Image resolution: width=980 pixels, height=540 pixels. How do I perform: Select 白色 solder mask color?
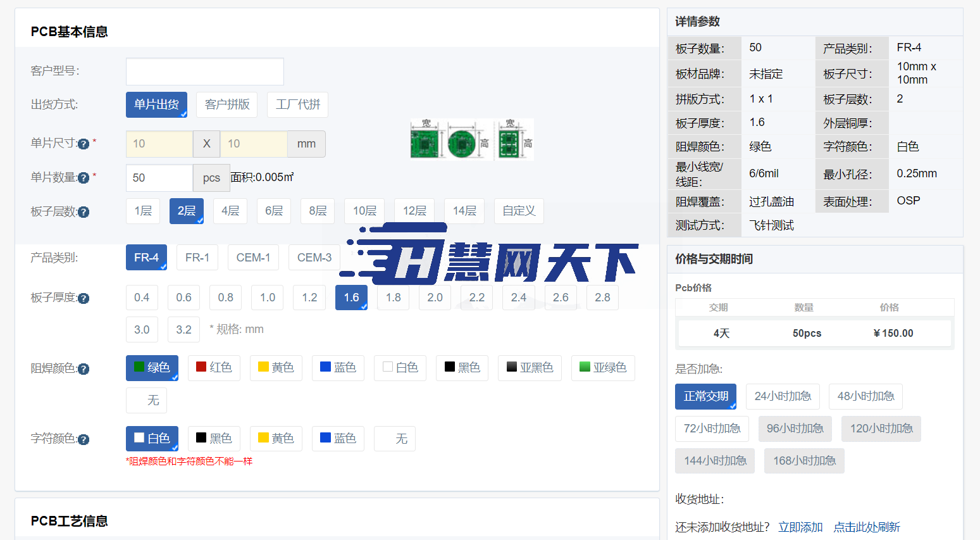(400, 368)
